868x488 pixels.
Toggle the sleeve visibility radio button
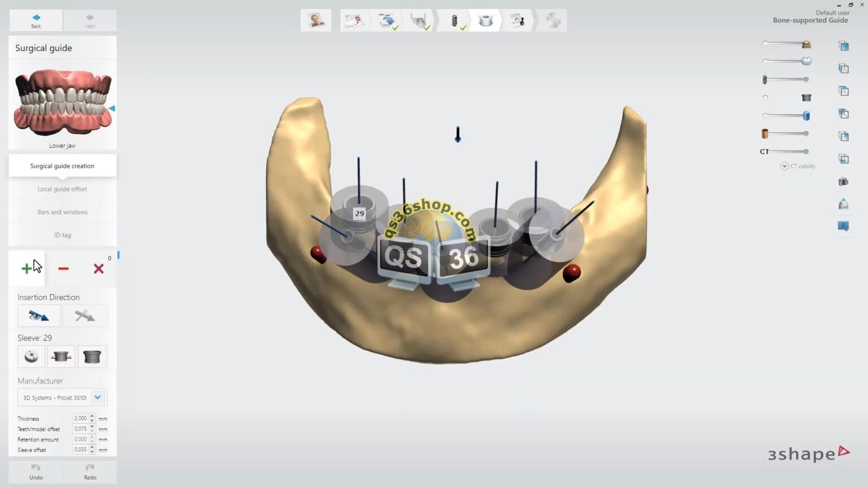click(x=765, y=97)
